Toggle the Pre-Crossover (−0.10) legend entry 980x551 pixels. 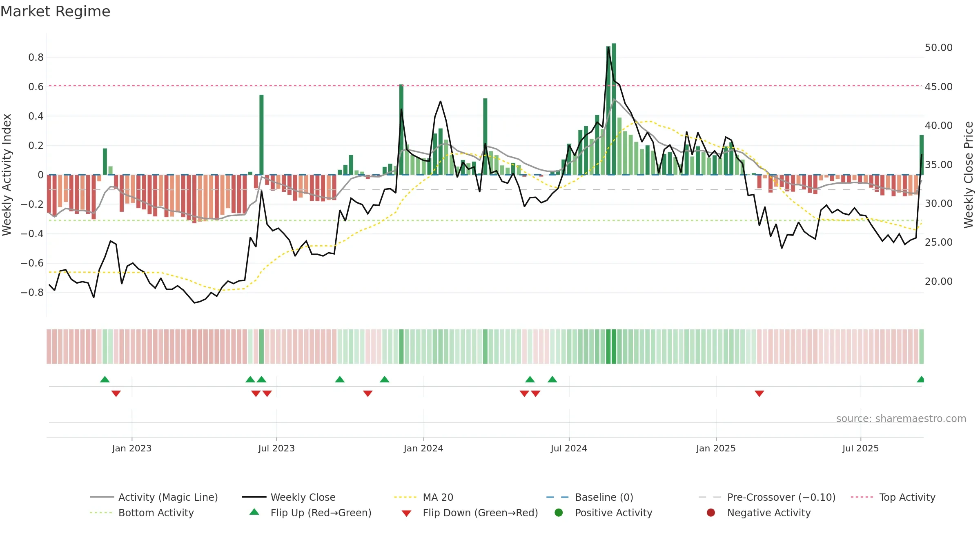coord(767,497)
